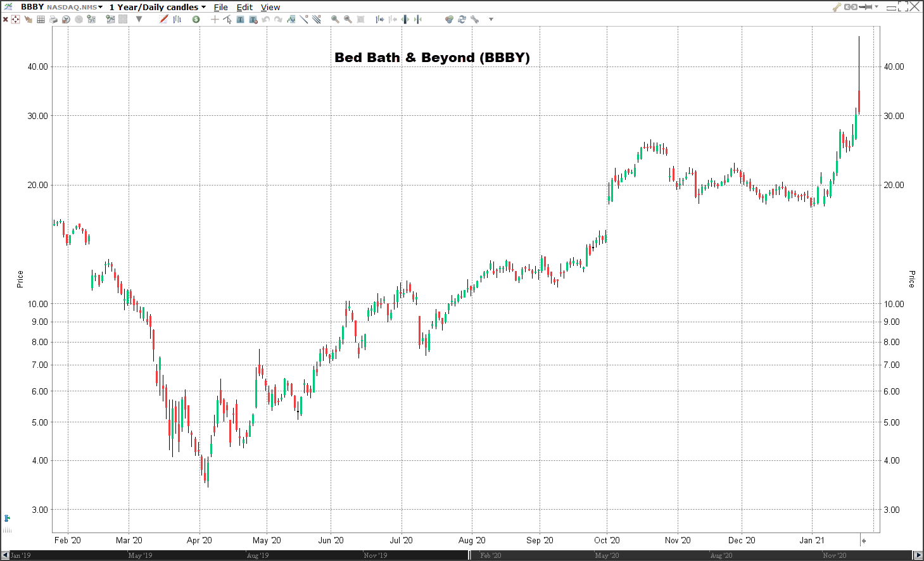
Task: Open the 1 Year/Daily candles period dropdown
Action: pos(157,7)
